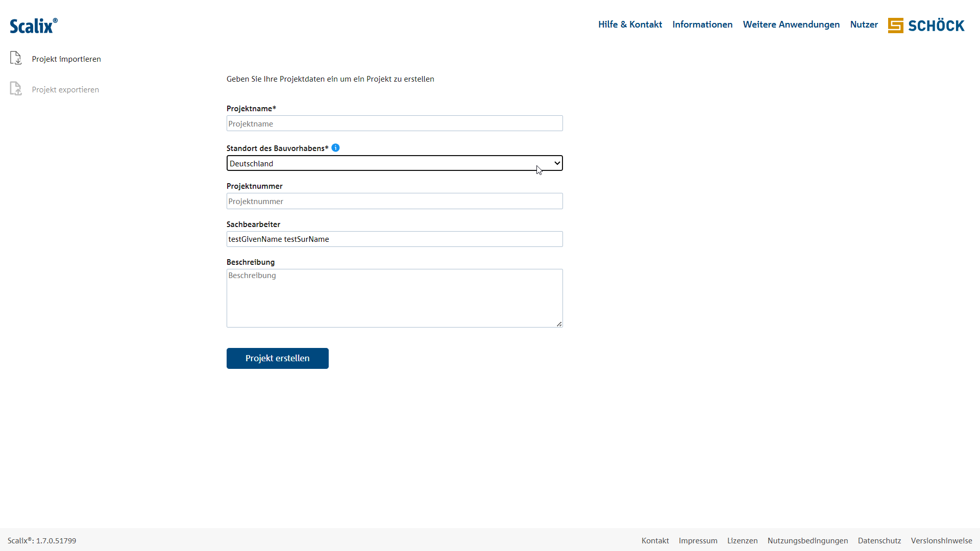Open the Standort des Bauvorhabens dropdown
The image size is (980, 551).
[x=395, y=163]
